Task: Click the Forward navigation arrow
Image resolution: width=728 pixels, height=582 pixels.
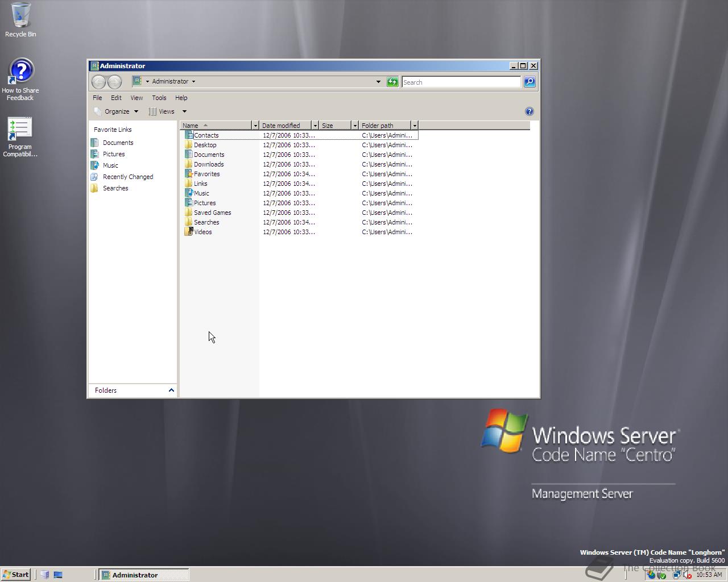Action: [x=114, y=82]
